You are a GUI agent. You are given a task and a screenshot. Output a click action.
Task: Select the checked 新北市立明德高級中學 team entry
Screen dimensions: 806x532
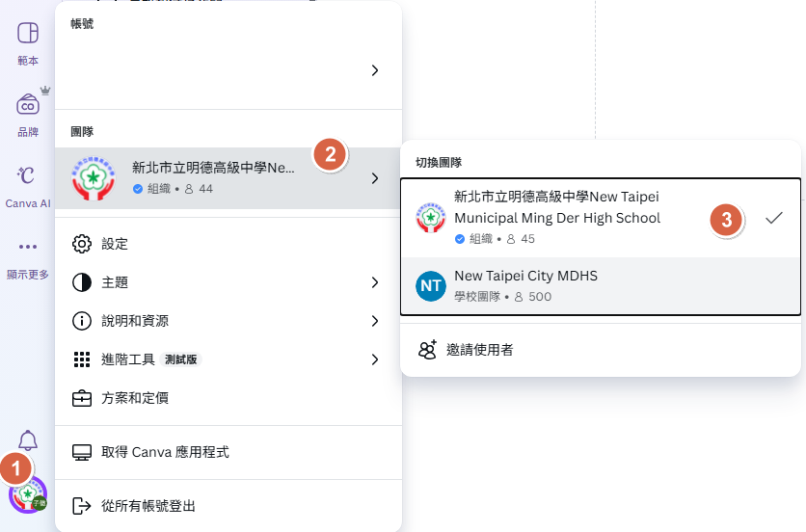601,218
